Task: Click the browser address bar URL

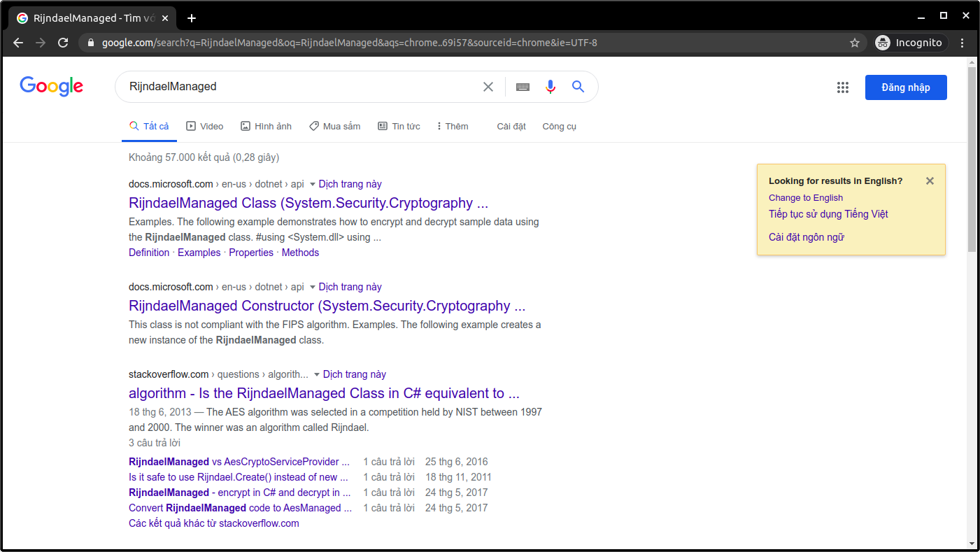Action: (350, 43)
